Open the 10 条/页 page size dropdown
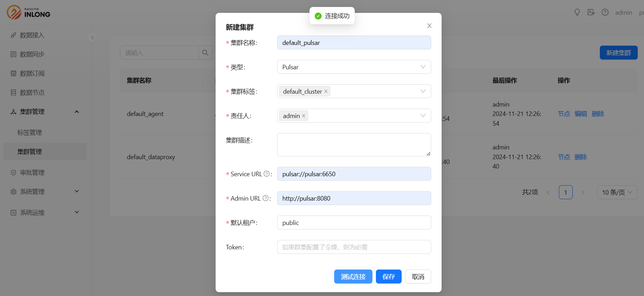The width and height of the screenshot is (644, 296). point(617,192)
